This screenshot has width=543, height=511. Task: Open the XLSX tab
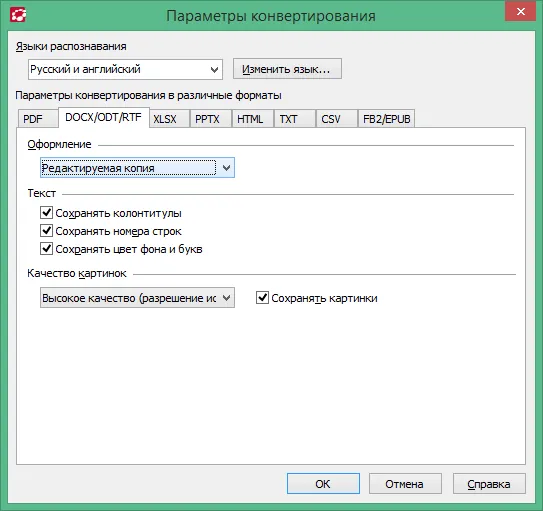click(169, 119)
